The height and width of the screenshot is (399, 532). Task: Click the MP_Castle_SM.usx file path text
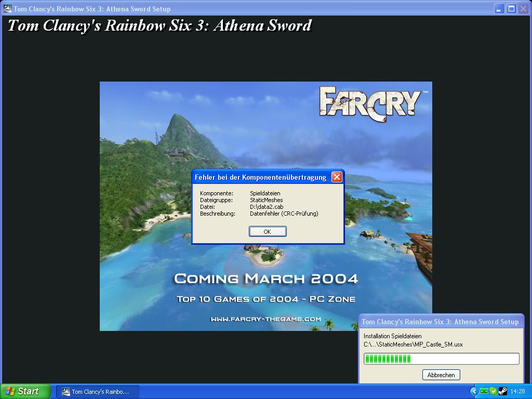click(x=413, y=344)
